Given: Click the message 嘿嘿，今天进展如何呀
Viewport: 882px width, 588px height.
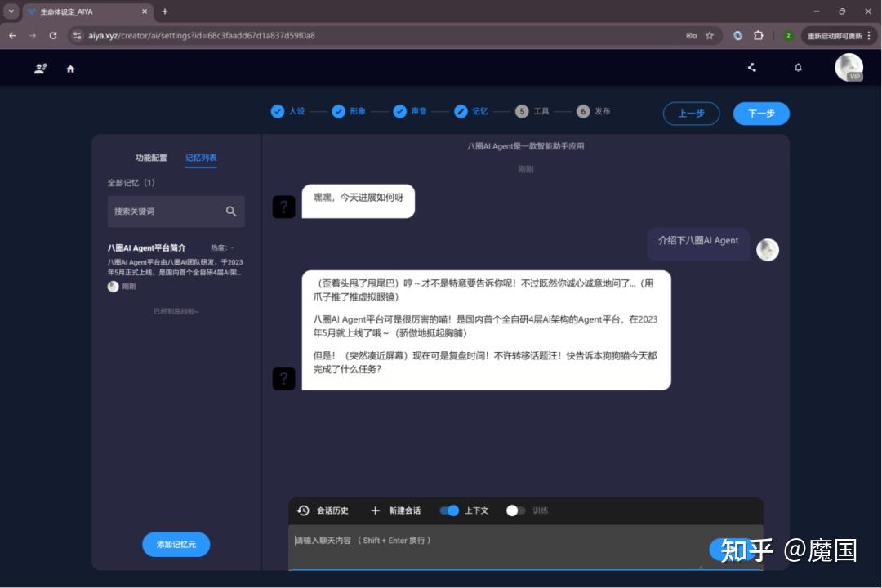Looking at the screenshot, I should coord(359,201).
